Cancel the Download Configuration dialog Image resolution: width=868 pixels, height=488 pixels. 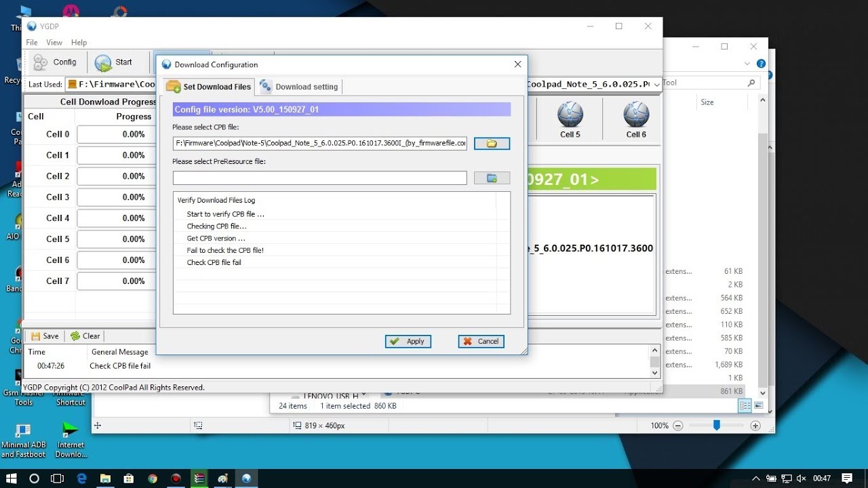click(x=481, y=342)
